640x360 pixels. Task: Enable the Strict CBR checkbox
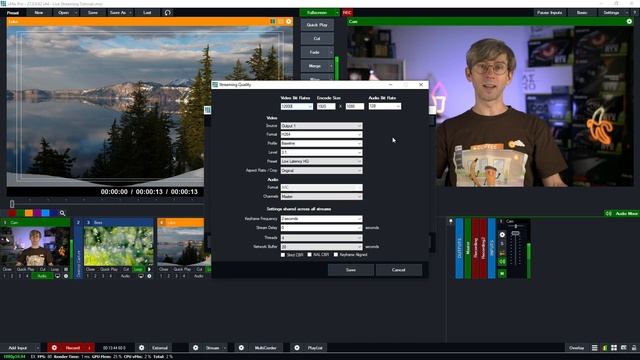(283, 255)
